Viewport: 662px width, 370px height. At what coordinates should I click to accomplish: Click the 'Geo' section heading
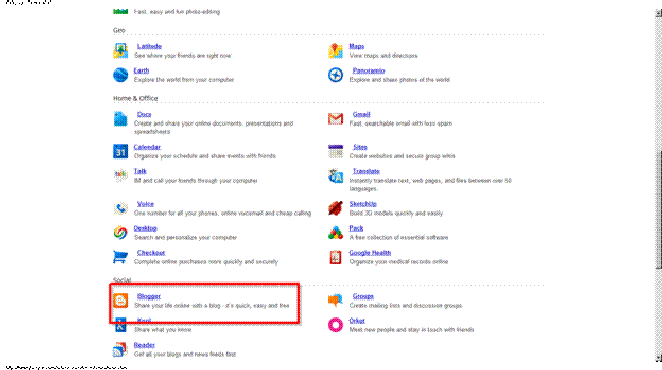click(119, 30)
